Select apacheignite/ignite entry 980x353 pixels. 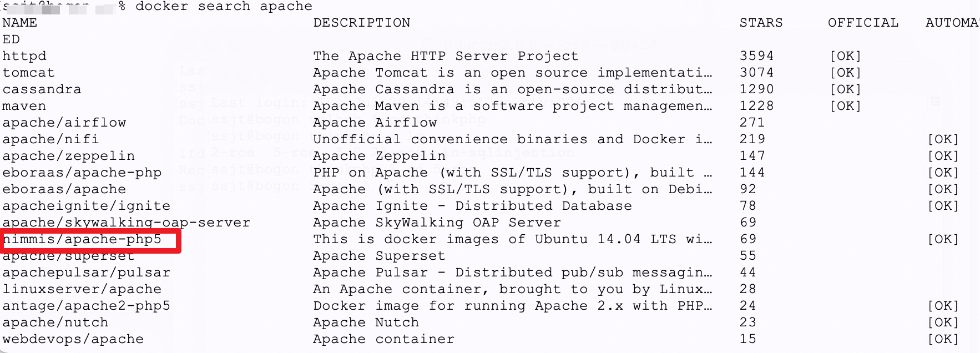[87, 206]
